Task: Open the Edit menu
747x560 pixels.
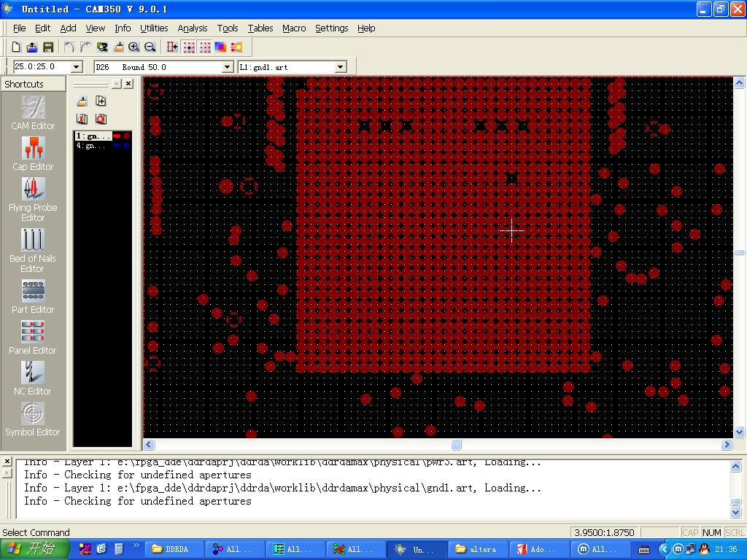Action: pos(42,28)
